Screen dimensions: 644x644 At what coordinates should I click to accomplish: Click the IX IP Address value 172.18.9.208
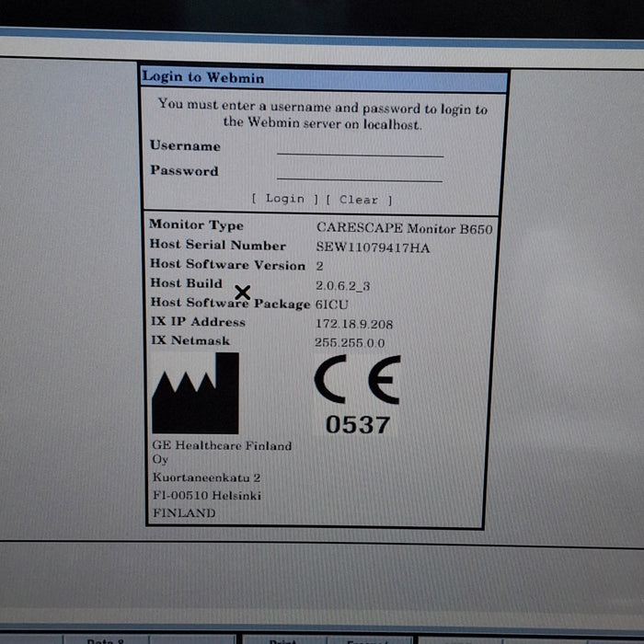[353, 324]
